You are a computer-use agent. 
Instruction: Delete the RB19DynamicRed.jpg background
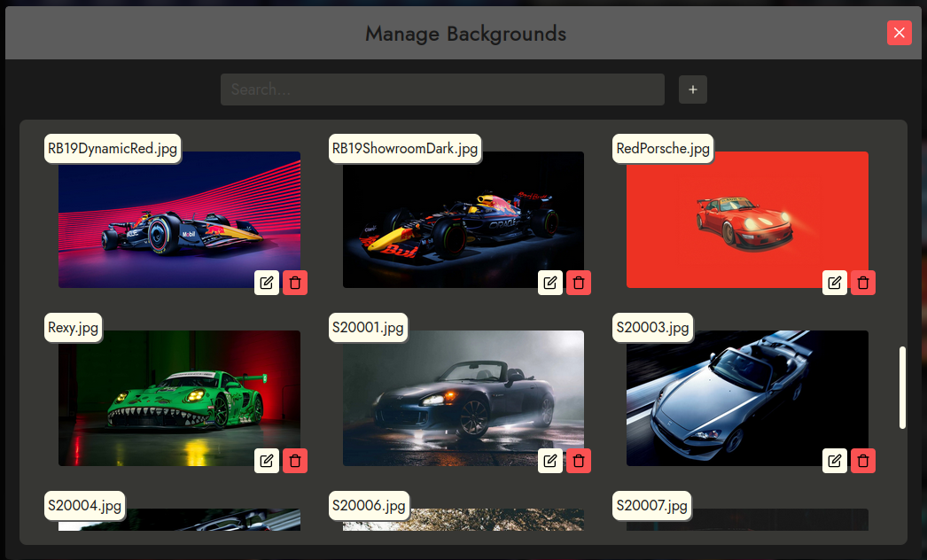[295, 283]
